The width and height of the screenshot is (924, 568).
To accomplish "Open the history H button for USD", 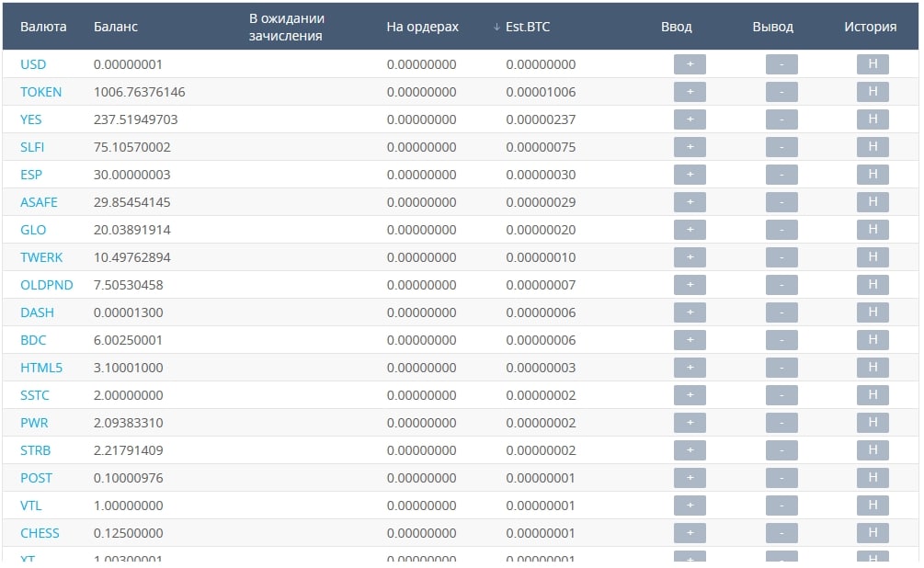I will tap(873, 64).
